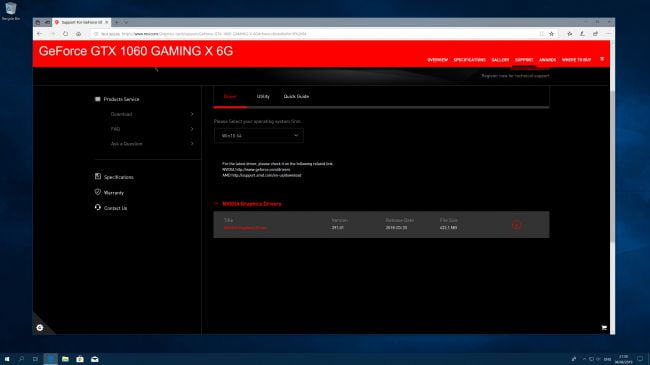
Task: Open the Mail app from taskbar
Action: pos(95,359)
